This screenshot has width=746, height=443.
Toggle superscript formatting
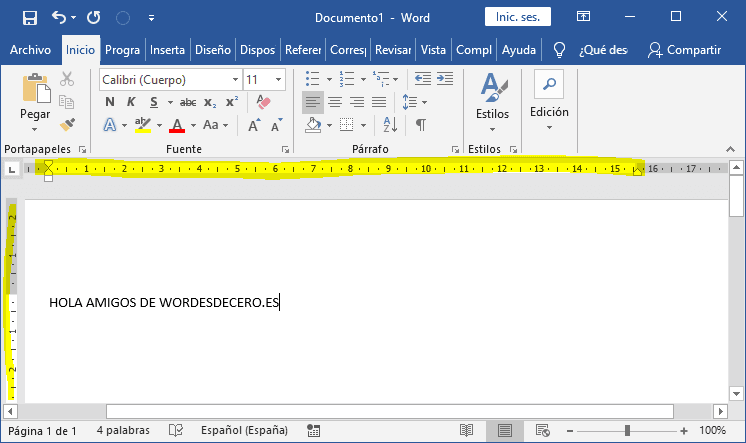tap(232, 102)
